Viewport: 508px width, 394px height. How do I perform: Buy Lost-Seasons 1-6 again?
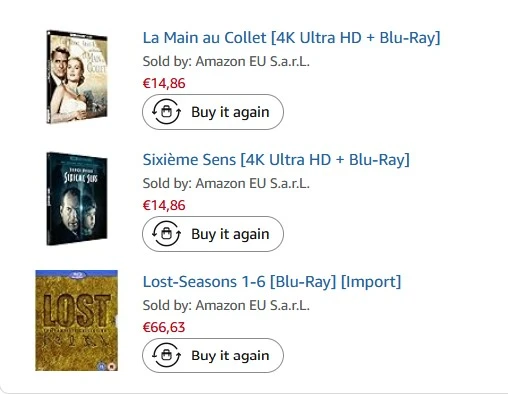[x=213, y=356]
